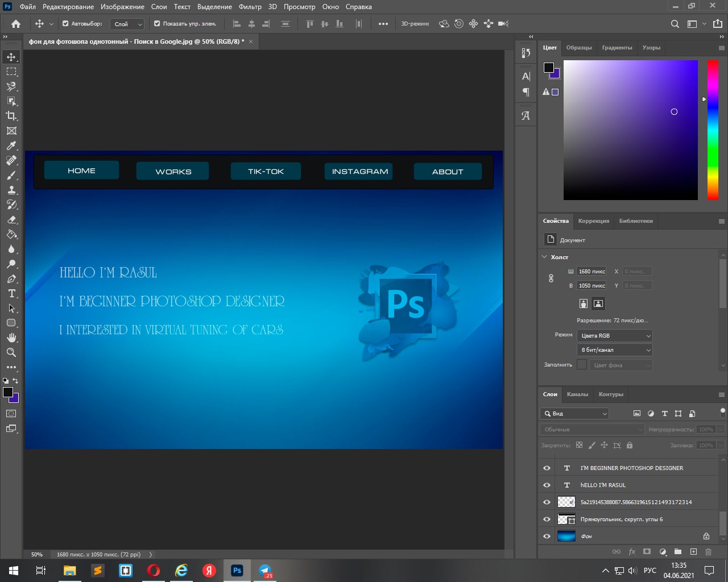The image size is (728, 582).
Task: Open Telegram from the taskbar
Action: (265, 571)
